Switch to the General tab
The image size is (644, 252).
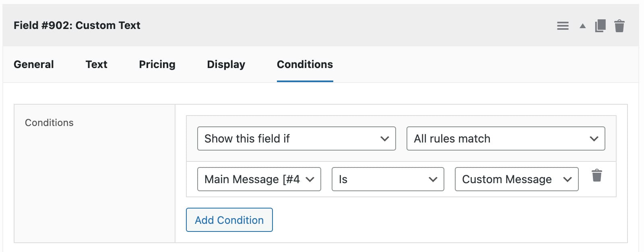33,64
